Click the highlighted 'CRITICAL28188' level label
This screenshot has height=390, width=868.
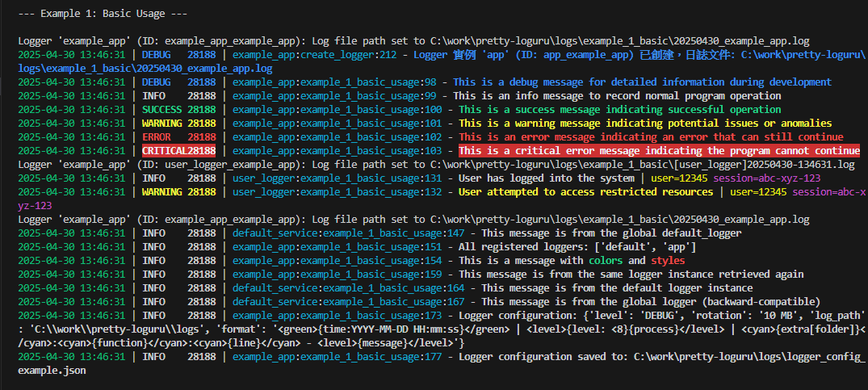pos(178,151)
